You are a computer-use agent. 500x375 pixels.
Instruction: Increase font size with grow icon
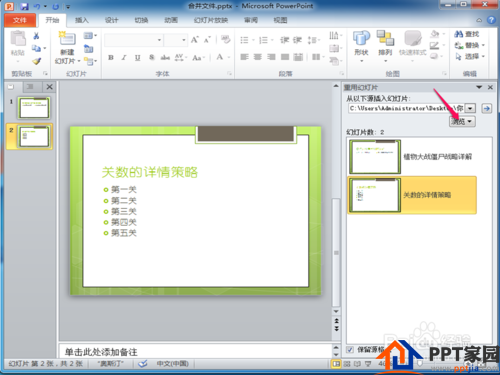195,40
